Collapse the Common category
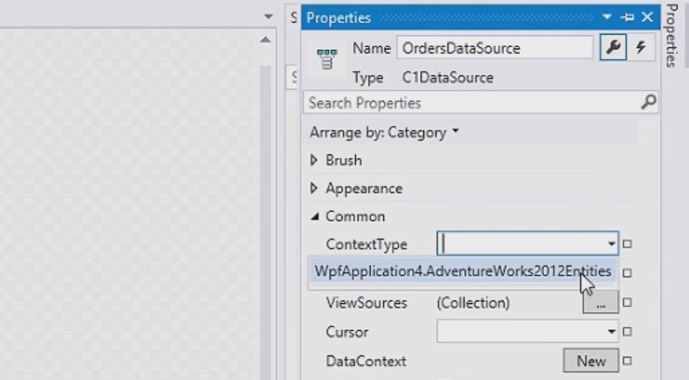 [x=315, y=216]
